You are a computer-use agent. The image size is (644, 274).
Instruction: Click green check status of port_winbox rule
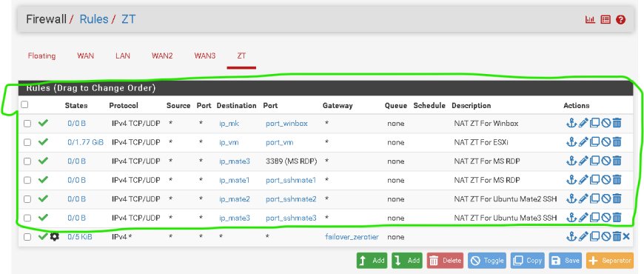[x=43, y=122]
